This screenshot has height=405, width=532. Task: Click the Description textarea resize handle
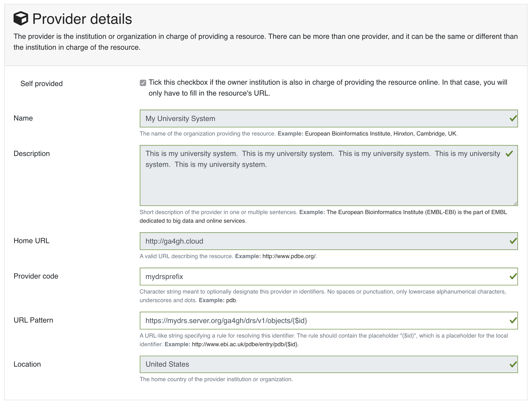(515, 203)
